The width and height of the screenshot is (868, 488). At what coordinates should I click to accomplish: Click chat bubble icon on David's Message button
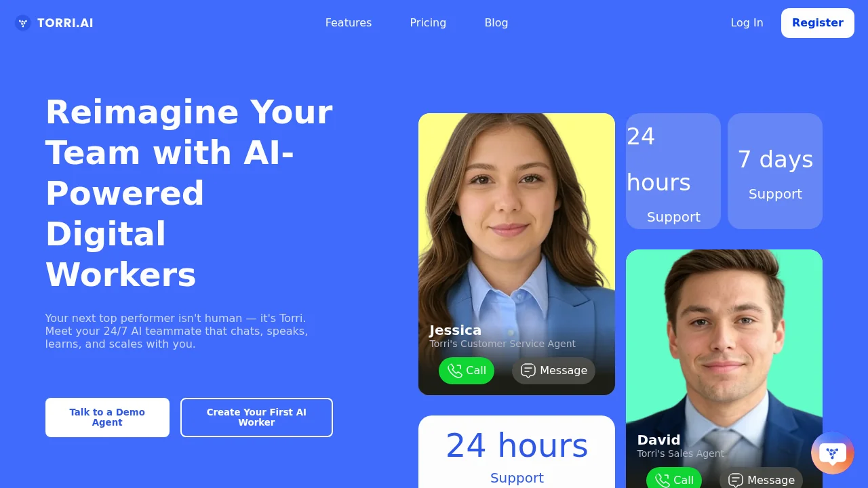point(736,481)
